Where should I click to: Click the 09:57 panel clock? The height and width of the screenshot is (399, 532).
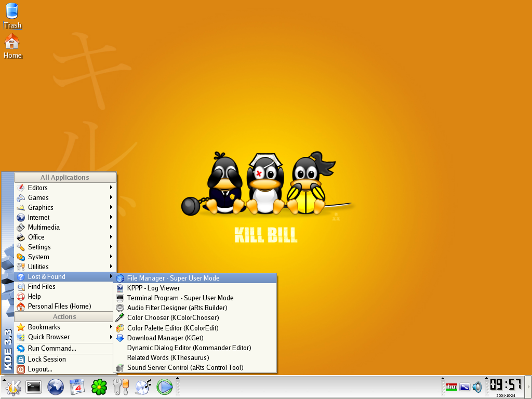pyautogui.click(x=505, y=385)
